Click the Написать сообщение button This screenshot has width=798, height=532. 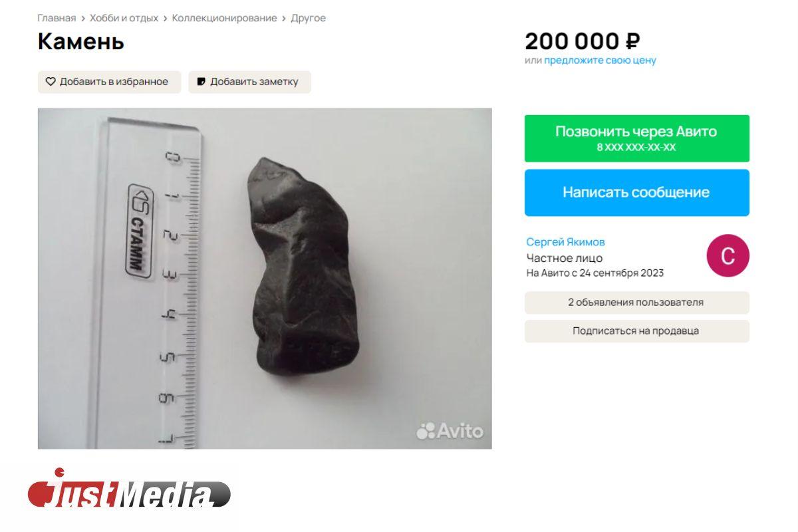636,192
